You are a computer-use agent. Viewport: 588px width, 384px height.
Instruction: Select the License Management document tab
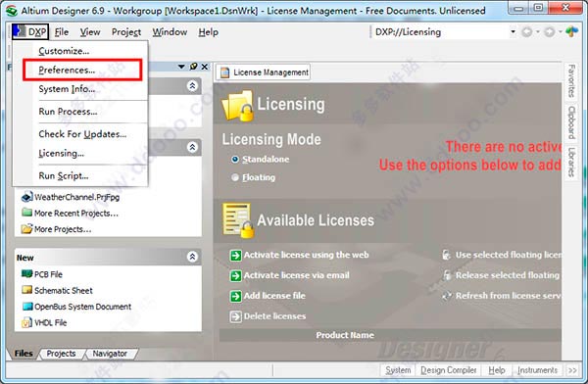(x=264, y=72)
